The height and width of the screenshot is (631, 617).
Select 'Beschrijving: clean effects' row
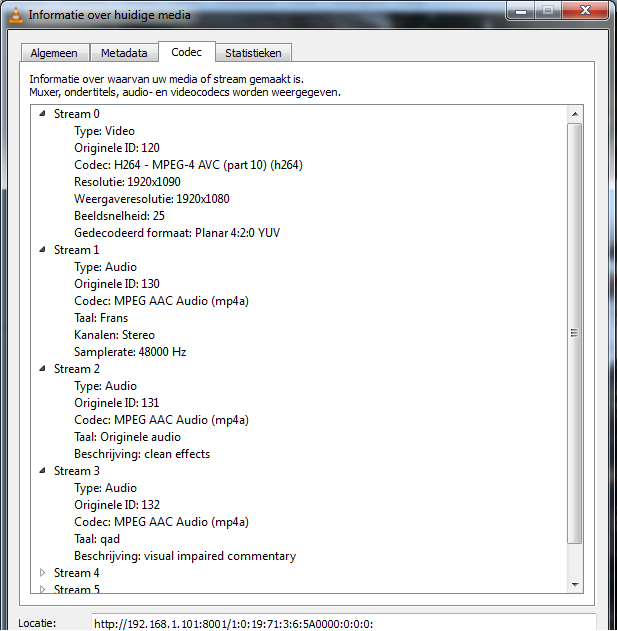tap(142, 454)
